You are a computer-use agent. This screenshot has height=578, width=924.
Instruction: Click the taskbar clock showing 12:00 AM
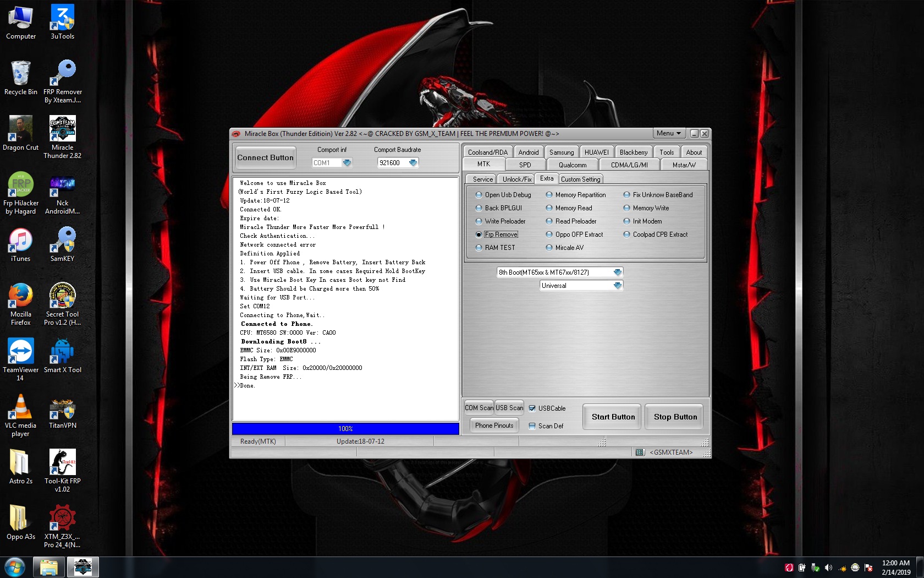[x=896, y=568]
